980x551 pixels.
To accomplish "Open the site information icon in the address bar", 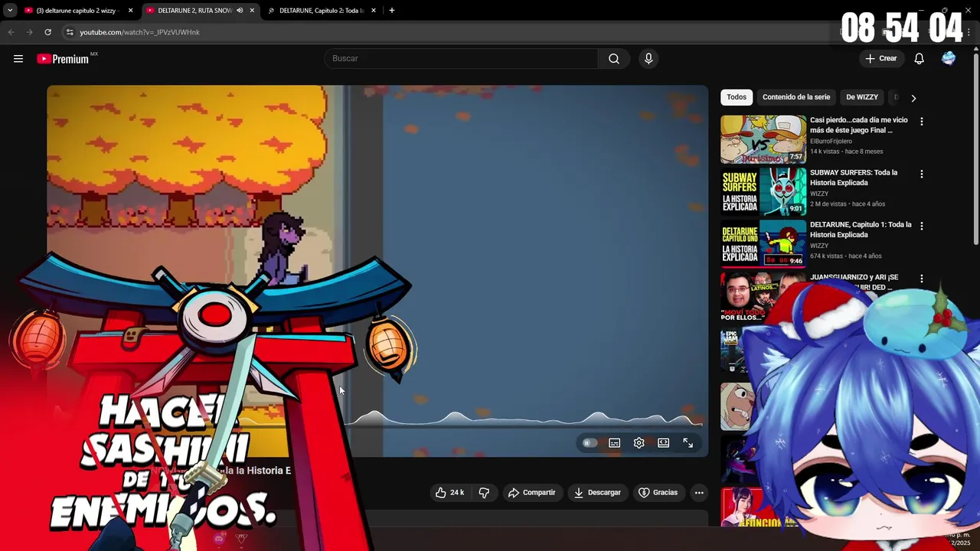I will 70,32.
